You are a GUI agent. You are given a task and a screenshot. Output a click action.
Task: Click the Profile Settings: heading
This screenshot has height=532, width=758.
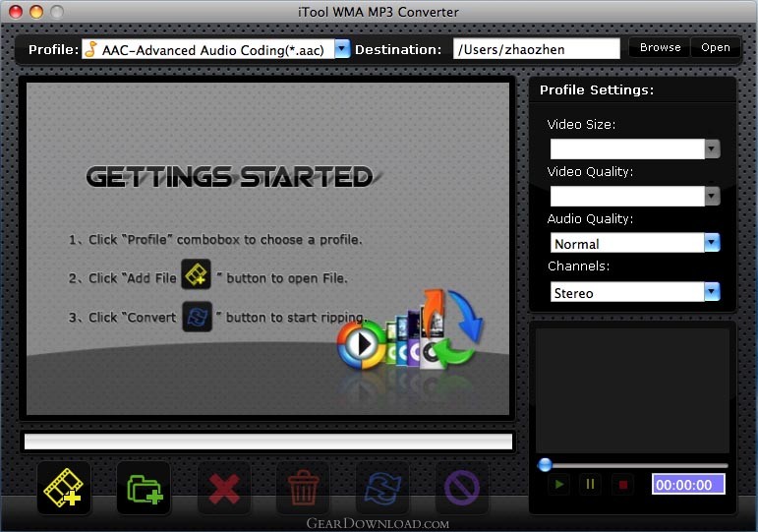pyautogui.click(x=597, y=89)
